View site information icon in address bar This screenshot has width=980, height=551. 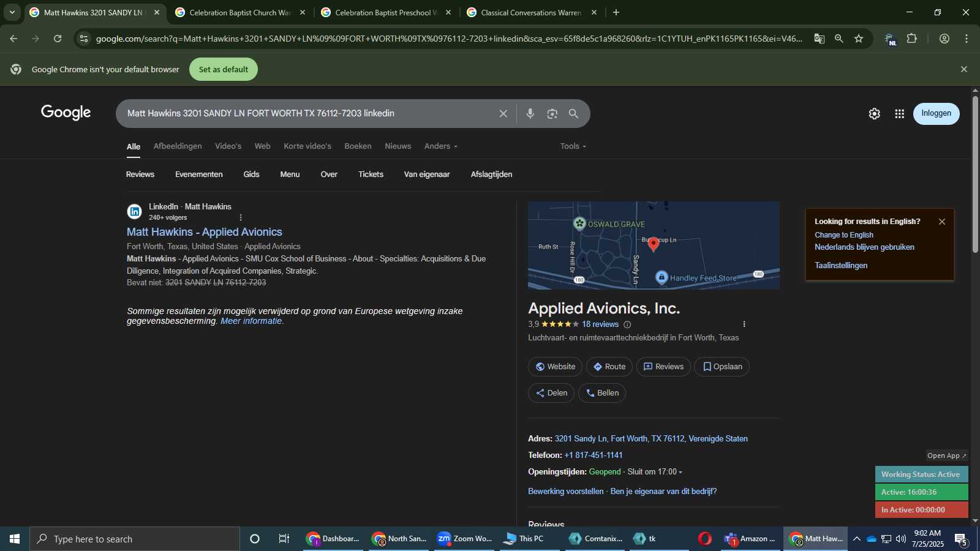click(84, 39)
